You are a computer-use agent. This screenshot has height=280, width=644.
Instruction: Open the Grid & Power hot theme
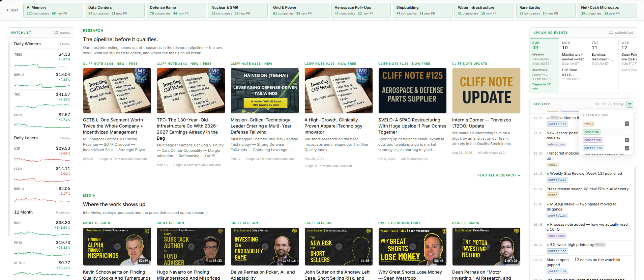299,10
